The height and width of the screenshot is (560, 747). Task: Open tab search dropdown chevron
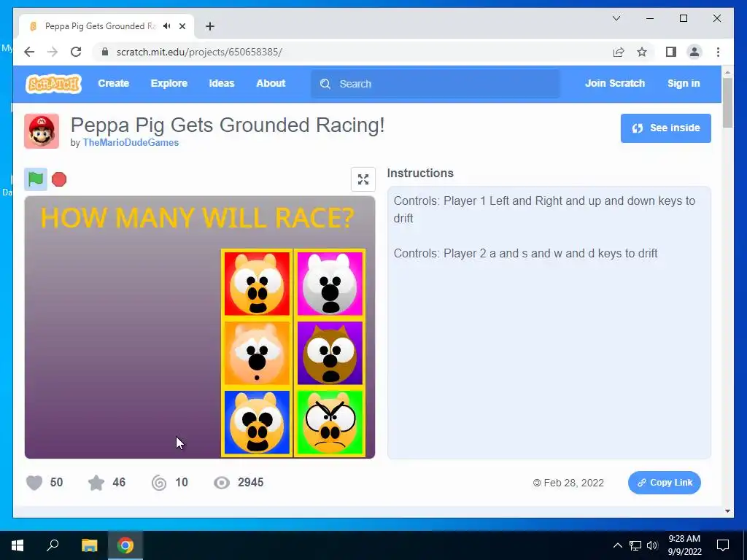(x=616, y=18)
